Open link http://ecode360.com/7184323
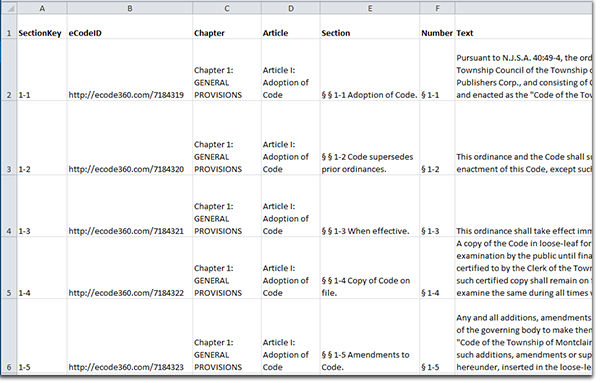 (126, 367)
